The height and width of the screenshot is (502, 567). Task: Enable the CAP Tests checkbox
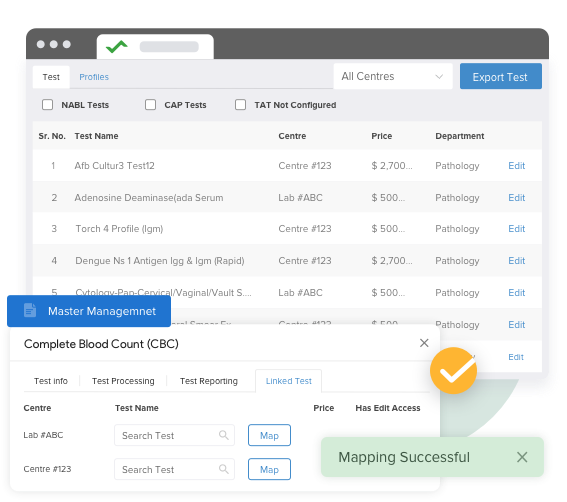(150, 105)
